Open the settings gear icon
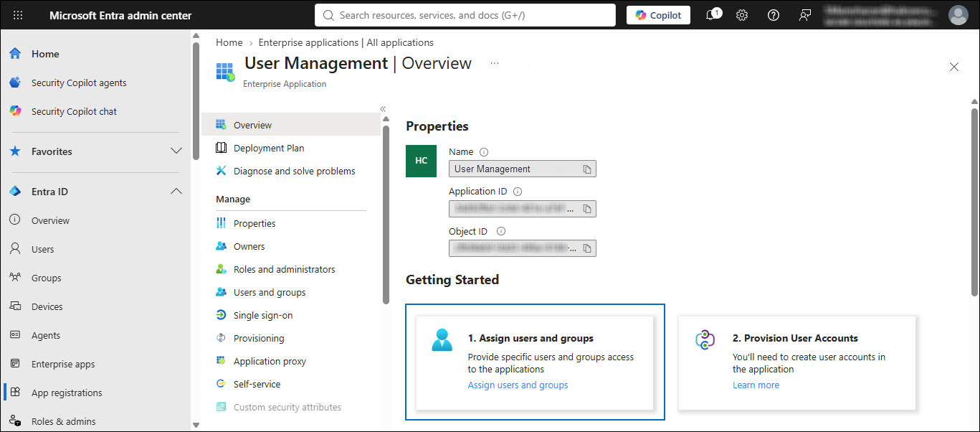 point(742,15)
